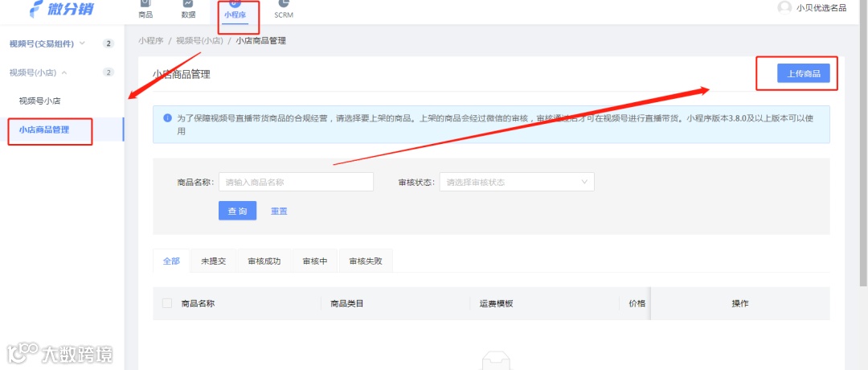
Task: Click the 微分销 logo
Action: (x=61, y=8)
